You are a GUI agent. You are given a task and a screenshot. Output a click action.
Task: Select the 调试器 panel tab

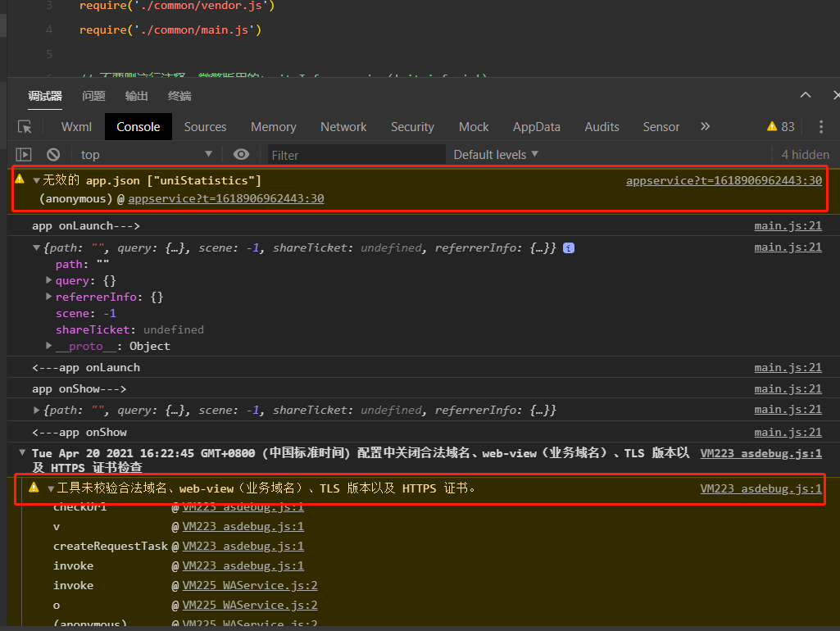click(x=45, y=96)
